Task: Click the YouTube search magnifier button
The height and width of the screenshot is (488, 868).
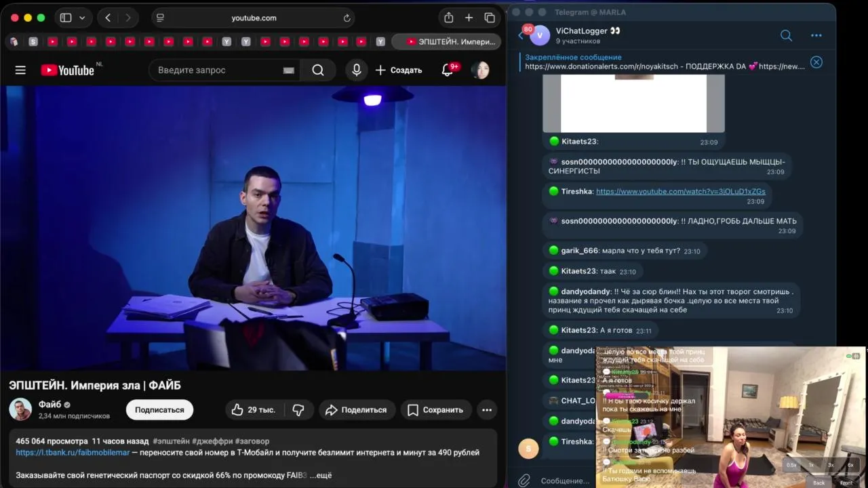Action: 318,70
